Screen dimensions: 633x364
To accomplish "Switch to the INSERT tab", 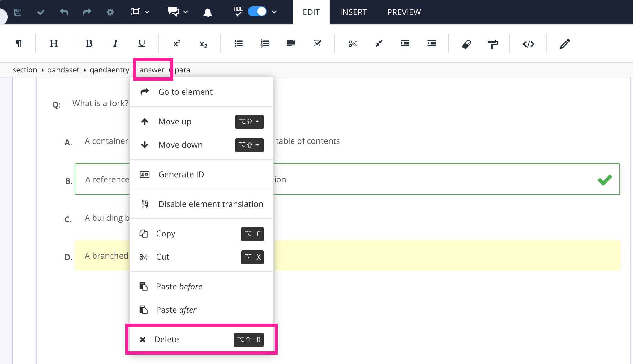I will point(353,12).
